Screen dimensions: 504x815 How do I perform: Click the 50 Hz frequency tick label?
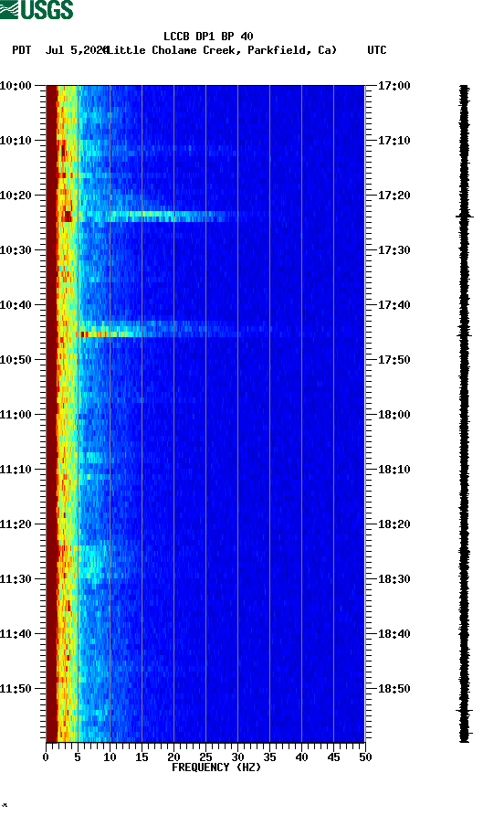coord(365,757)
